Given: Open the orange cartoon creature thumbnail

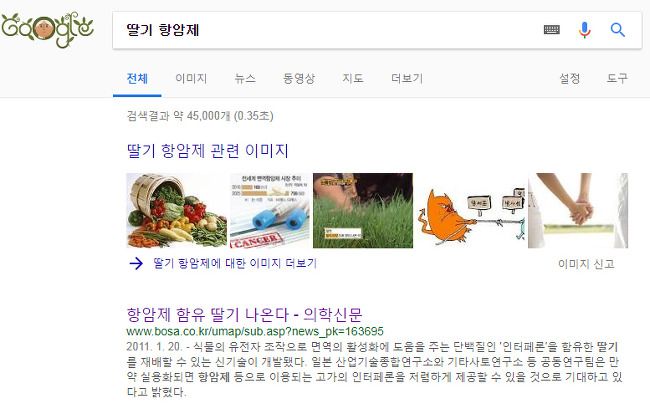Looking at the screenshot, I should click(x=471, y=211).
